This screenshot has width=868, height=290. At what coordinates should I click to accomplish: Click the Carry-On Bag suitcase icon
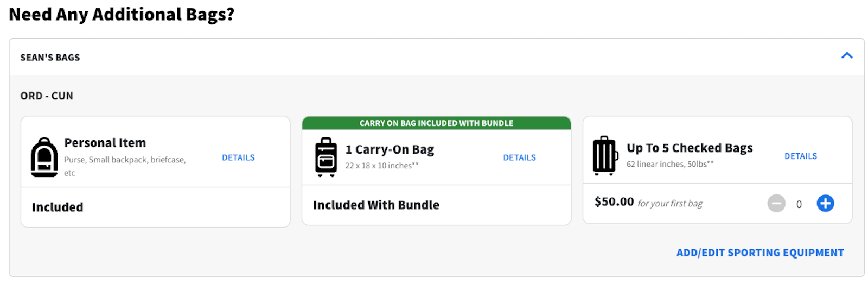(x=326, y=157)
